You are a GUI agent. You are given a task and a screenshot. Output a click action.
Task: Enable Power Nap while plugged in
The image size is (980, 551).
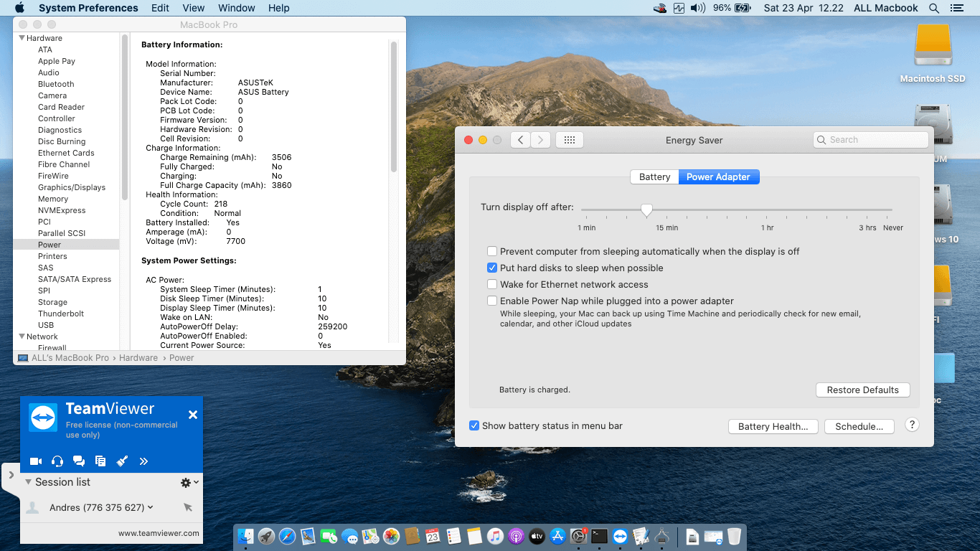pos(492,301)
